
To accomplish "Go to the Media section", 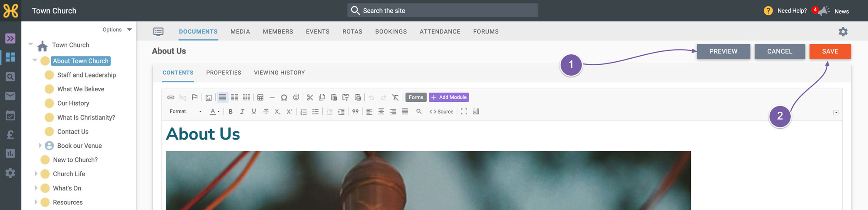I will (x=240, y=32).
